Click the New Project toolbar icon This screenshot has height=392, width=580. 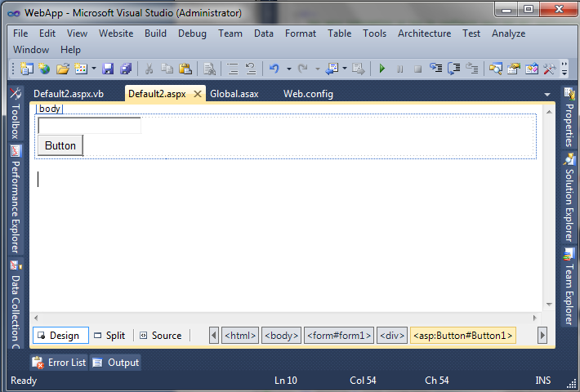coord(27,69)
